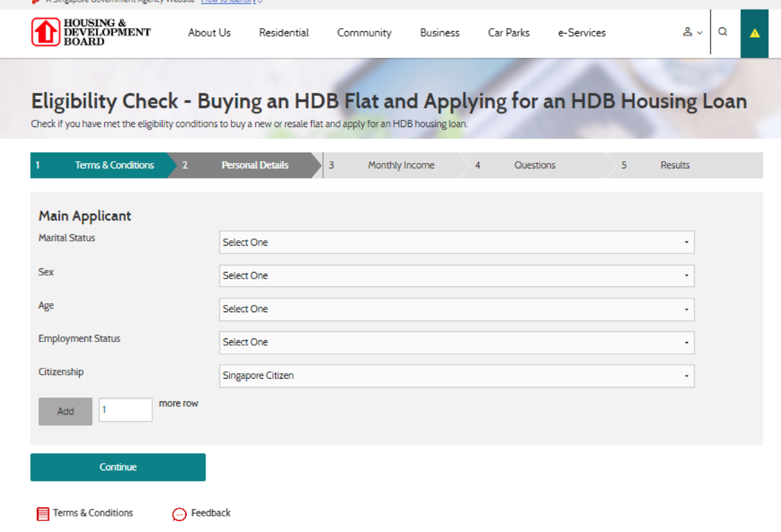The height and width of the screenshot is (532, 781).
Task: Open the About Us menu
Action: click(209, 33)
